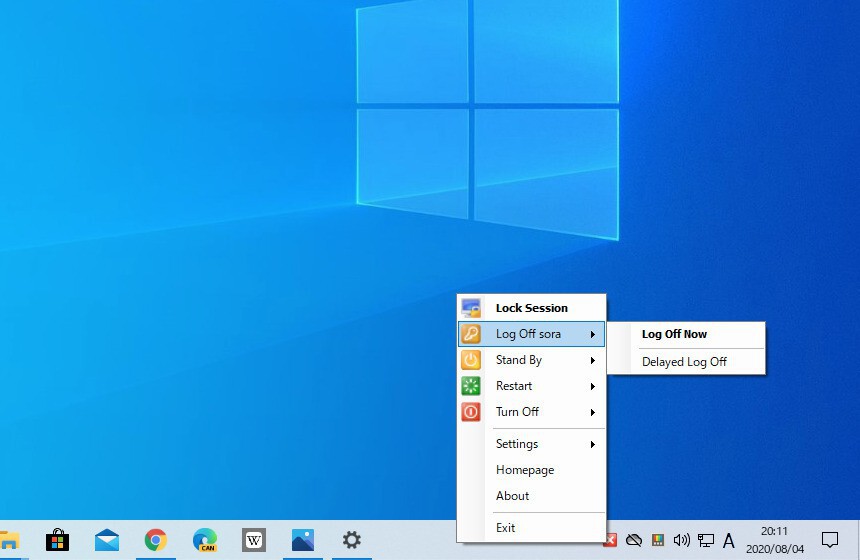Click the red Turn Off icon

coord(470,412)
